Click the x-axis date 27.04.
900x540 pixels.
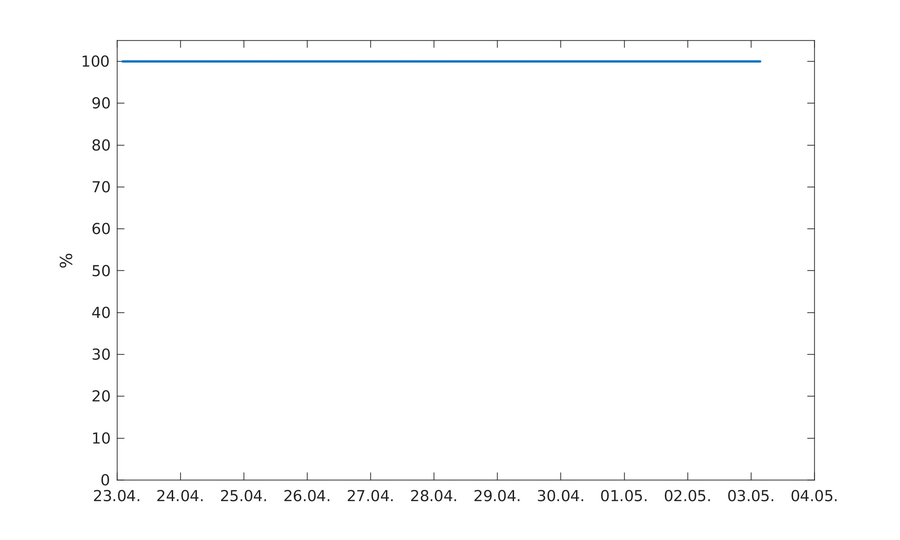(x=370, y=496)
